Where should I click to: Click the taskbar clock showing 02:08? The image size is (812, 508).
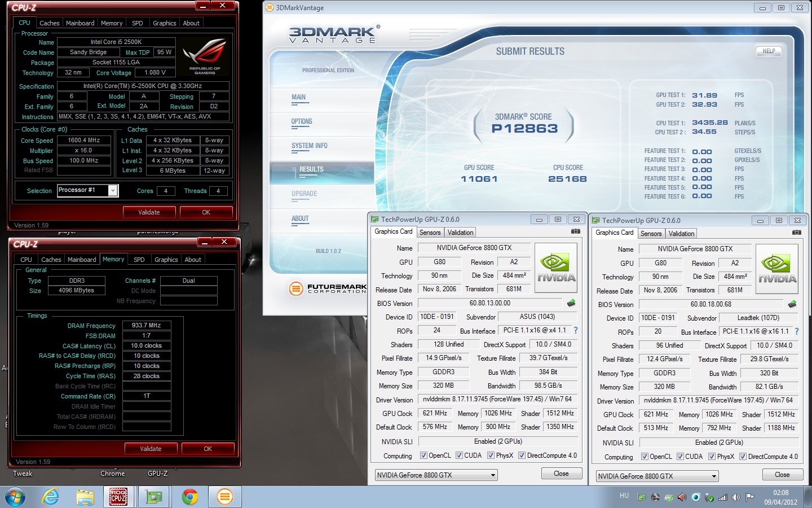click(x=781, y=493)
